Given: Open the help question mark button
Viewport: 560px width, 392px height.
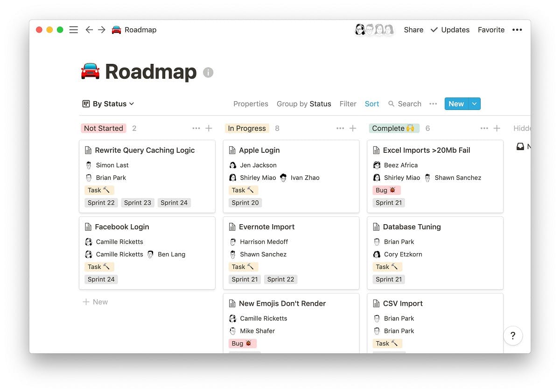Looking at the screenshot, I should point(513,336).
